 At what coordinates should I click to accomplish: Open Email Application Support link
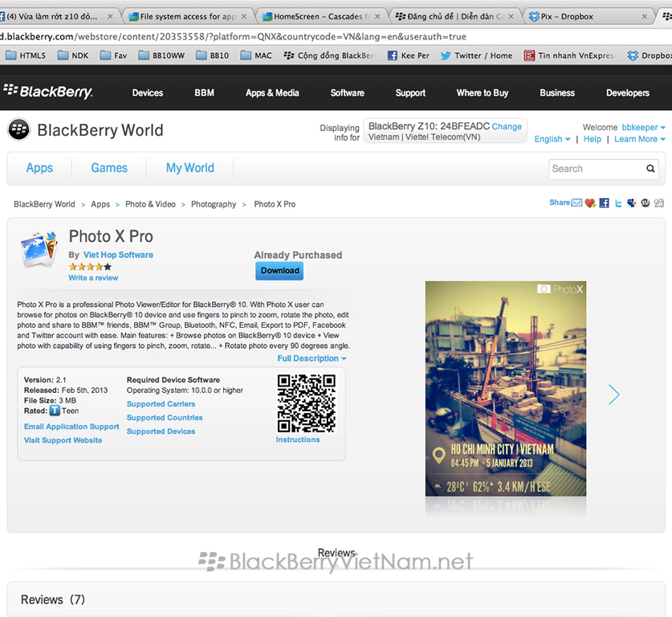coord(71,427)
